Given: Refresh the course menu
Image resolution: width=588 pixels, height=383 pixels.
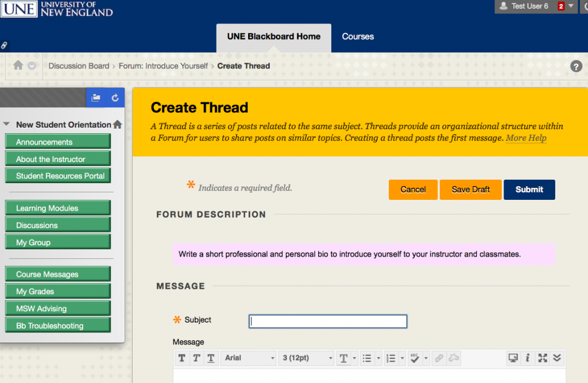Looking at the screenshot, I should [x=115, y=98].
